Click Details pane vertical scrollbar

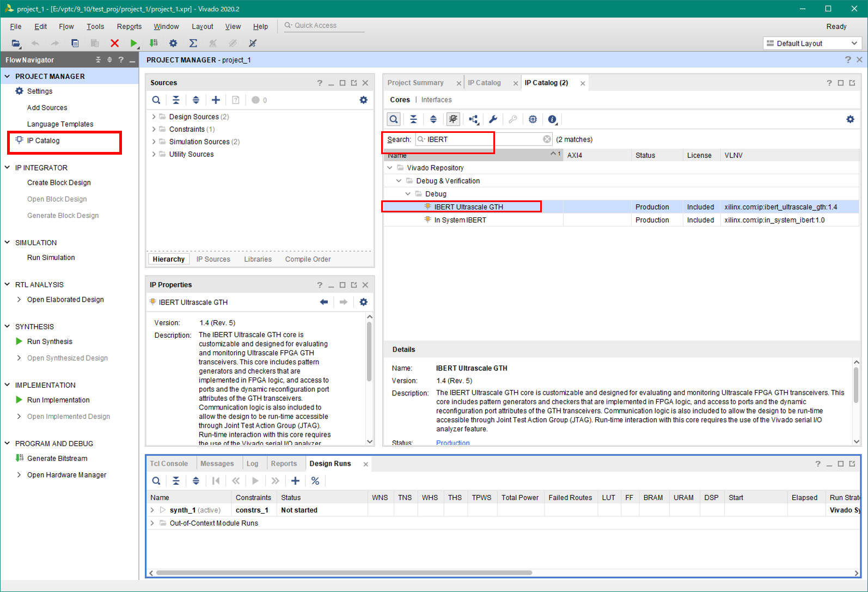856,386
